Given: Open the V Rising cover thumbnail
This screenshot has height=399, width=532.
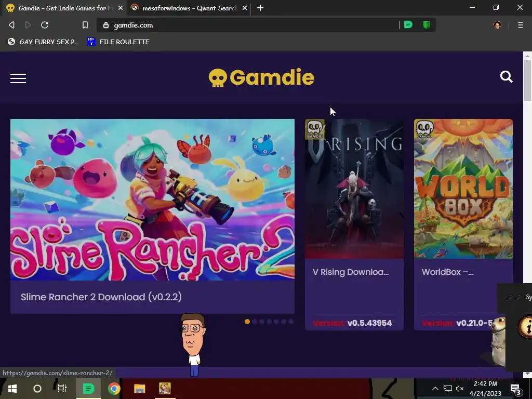Looking at the screenshot, I should tap(354, 189).
